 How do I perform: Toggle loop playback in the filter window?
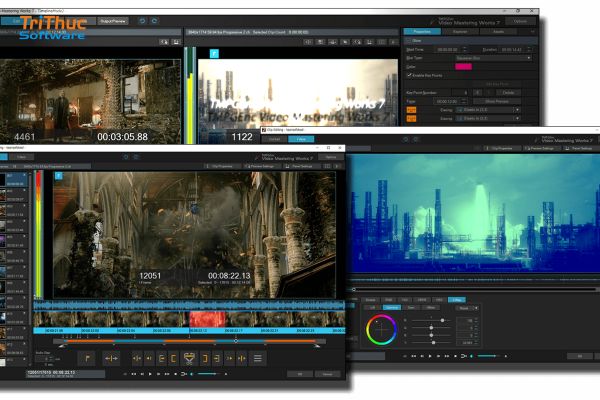[463, 356]
